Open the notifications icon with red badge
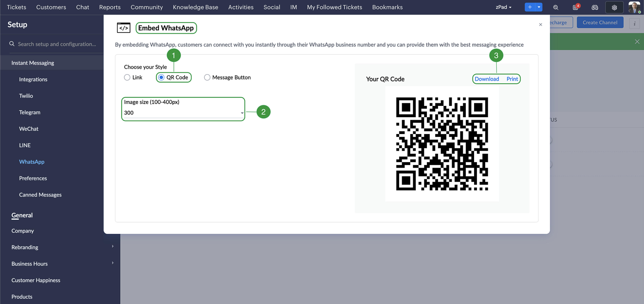 tap(575, 7)
